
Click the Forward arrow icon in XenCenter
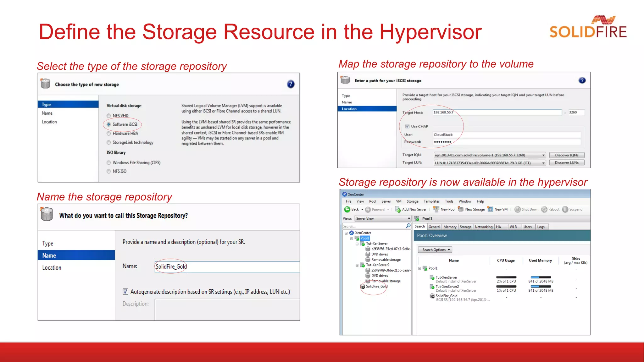(x=368, y=210)
